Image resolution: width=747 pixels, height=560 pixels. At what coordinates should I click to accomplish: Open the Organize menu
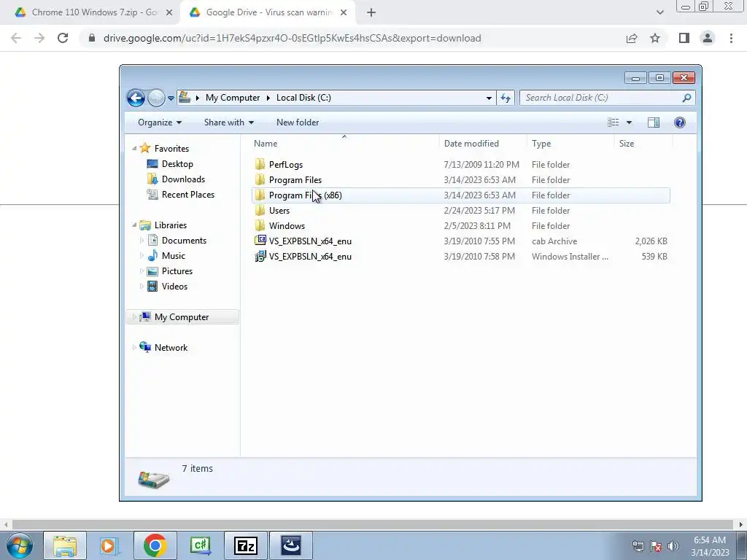click(160, 122)
